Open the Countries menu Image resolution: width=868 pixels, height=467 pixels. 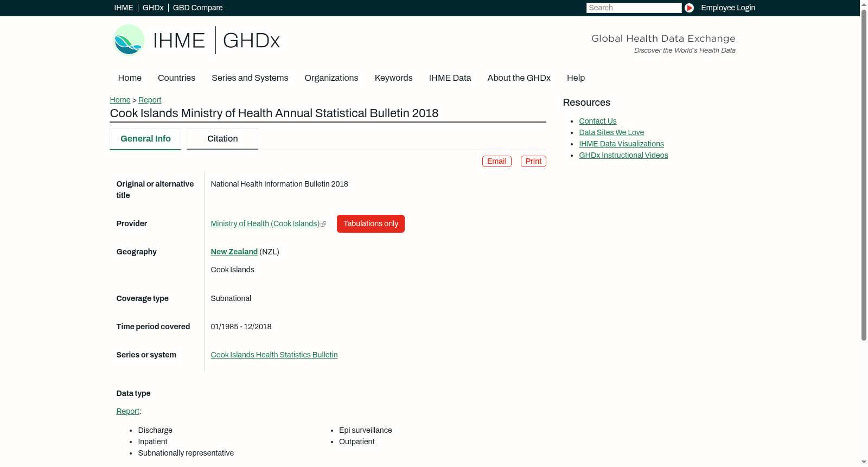176,78
